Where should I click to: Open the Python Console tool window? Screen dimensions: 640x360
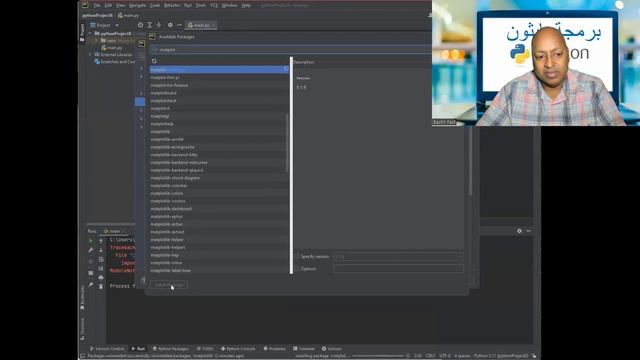click(238, 349)
